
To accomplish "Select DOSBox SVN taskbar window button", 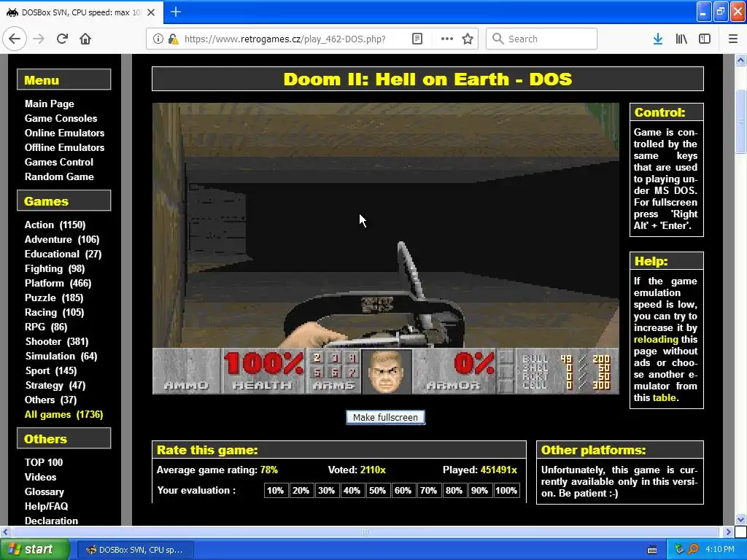I will [x=135, y=550].
